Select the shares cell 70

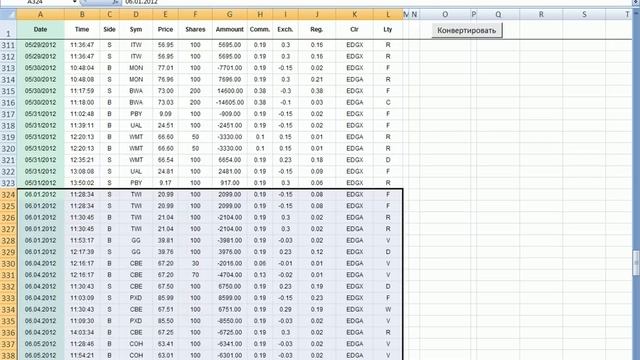[195, 275]
